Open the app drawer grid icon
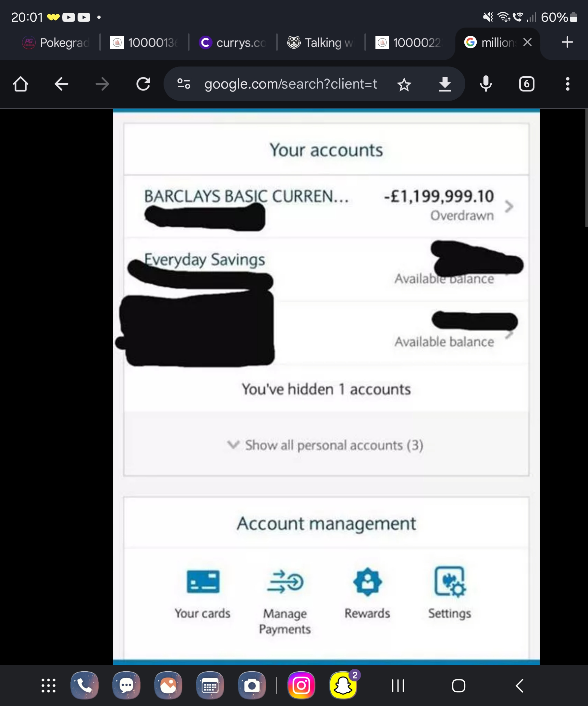 [x=48, y=686]
